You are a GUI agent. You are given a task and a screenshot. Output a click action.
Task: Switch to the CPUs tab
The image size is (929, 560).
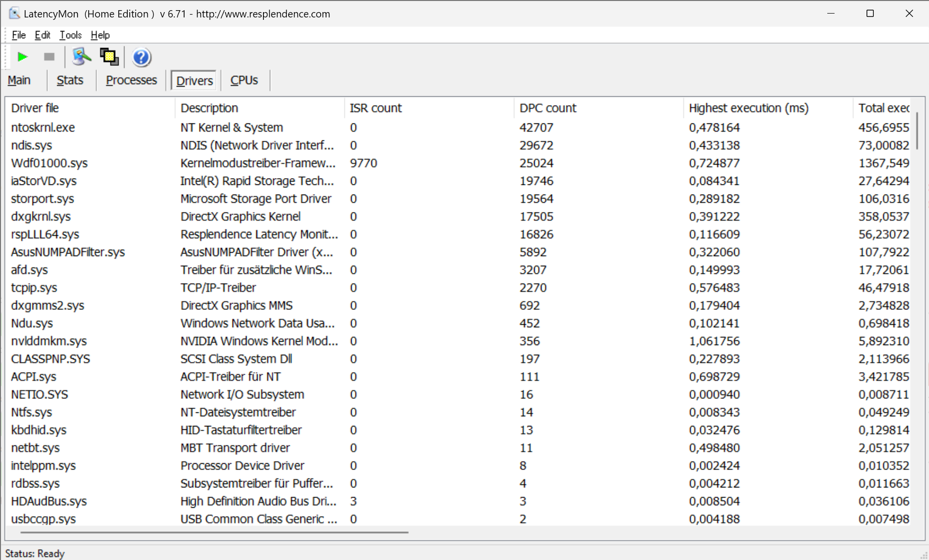pyautogui.click(x=244, y=80)
